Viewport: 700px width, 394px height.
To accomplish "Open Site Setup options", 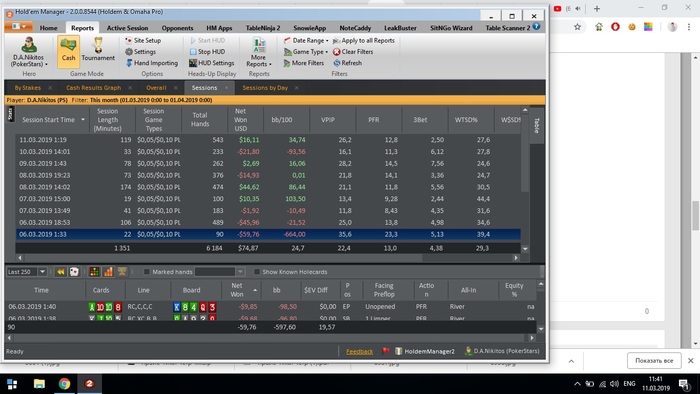I will (x=143, y=40).
